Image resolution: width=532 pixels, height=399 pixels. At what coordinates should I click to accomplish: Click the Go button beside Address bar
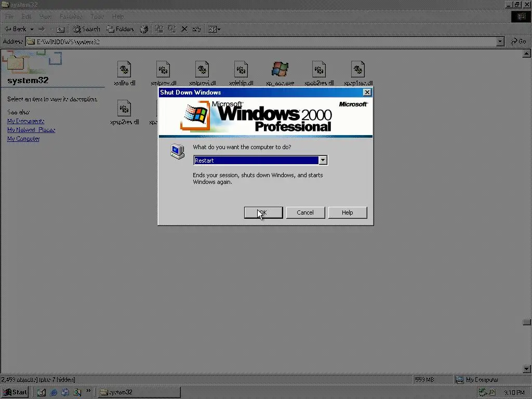pyautogui.click(x=519, y=42)
